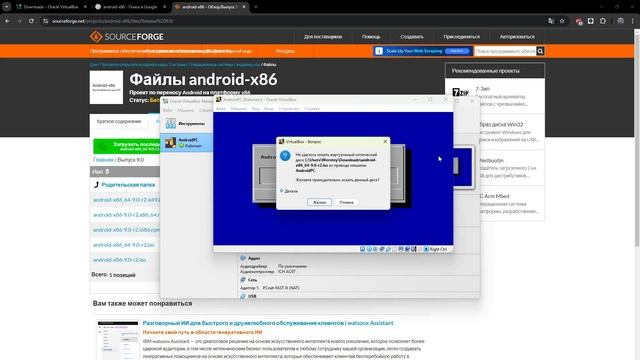Click the red extension icon in toolbar
This screenshot has height=360, width=640.
tap(579, 21)
